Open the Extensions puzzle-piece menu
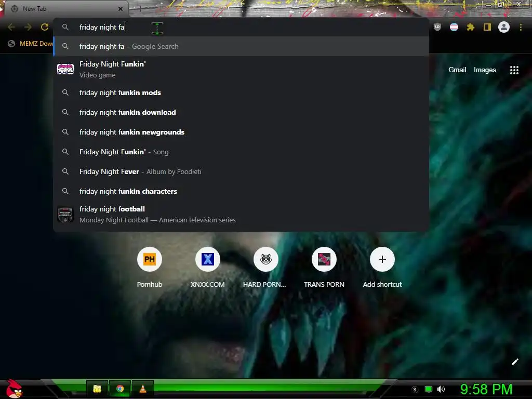 point(471,27)
